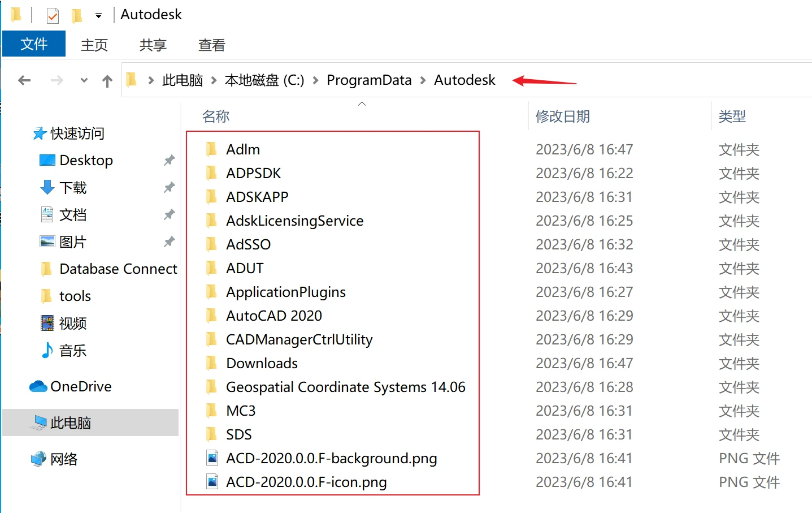Click the properties checkmark icon in title bar
Image resolution: width=812 pixels, height=513 pixels.
pos(53,15)
